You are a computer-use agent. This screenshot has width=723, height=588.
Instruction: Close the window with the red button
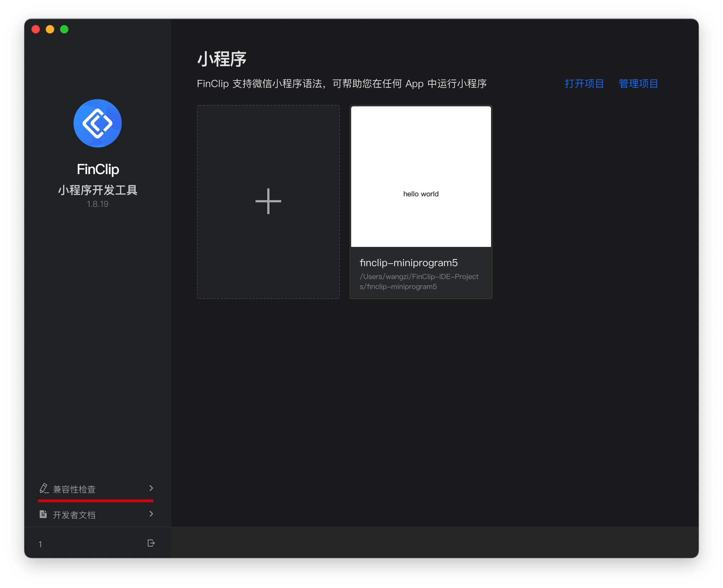click(36, 29)
